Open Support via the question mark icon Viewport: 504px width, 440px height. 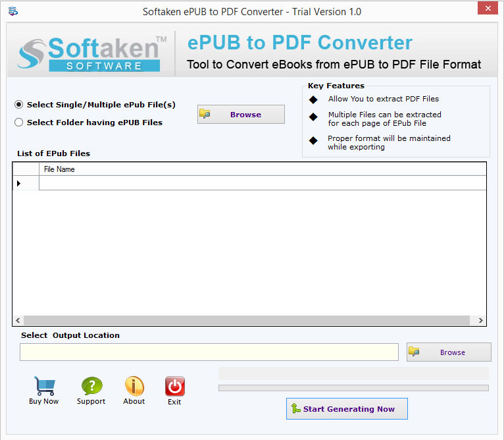pos(91,386)
